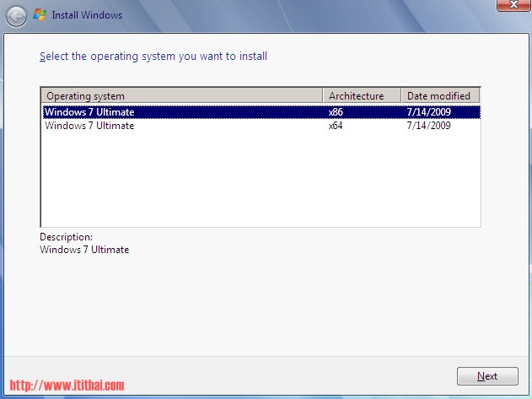Click the x64 architecture cell

[x=336, y=126]
